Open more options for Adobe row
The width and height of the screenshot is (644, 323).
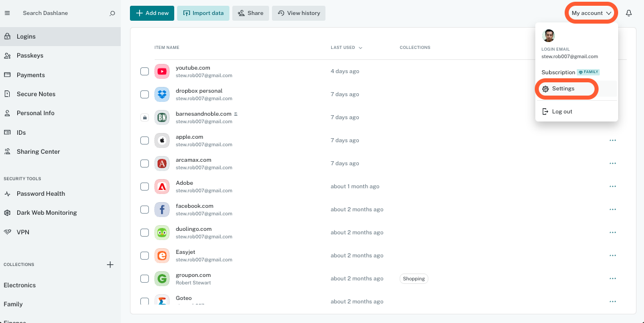pos(612,187)
